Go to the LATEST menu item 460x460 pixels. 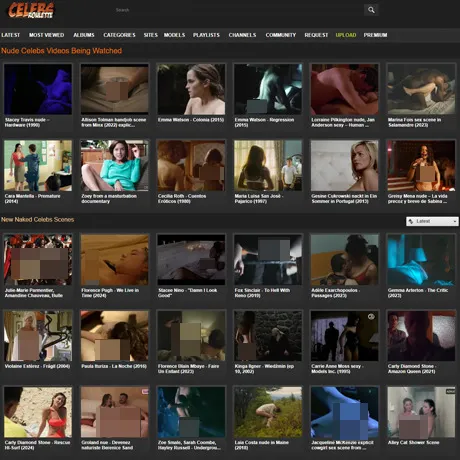click(11, 35)
